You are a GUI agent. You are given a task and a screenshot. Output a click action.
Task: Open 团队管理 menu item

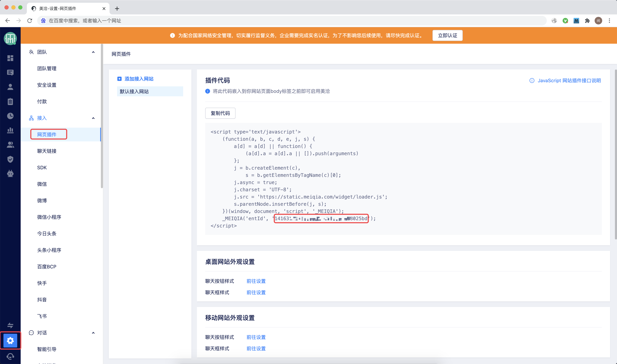(x=47, y=68)
